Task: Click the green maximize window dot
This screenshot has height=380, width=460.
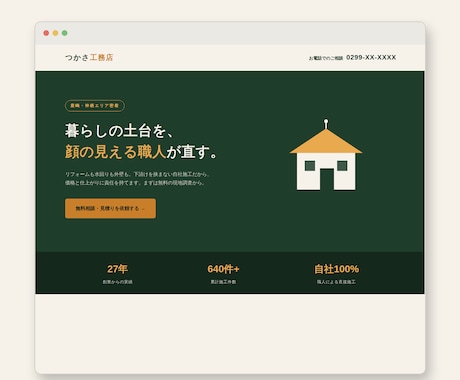Action: click(x=65, y=33)
